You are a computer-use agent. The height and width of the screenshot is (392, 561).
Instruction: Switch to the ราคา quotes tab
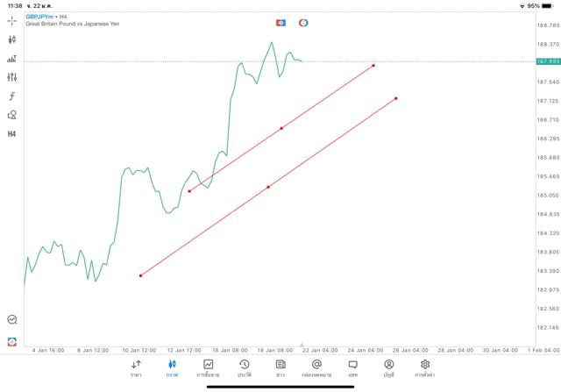click(x=136, y=368)
